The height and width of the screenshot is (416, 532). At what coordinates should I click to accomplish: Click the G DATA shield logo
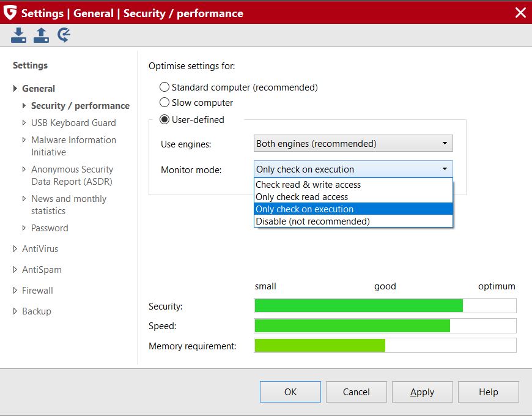(x=10, y=12)
